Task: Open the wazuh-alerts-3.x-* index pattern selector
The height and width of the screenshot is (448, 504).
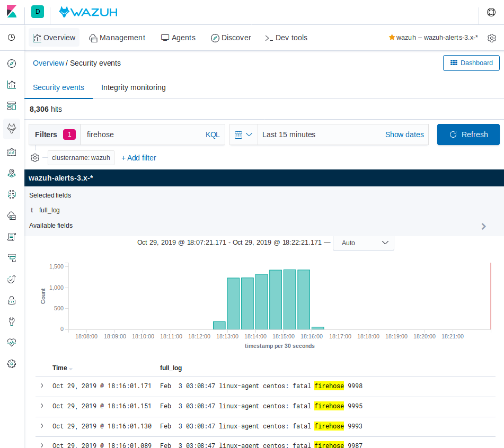Action: pos(61,178)
